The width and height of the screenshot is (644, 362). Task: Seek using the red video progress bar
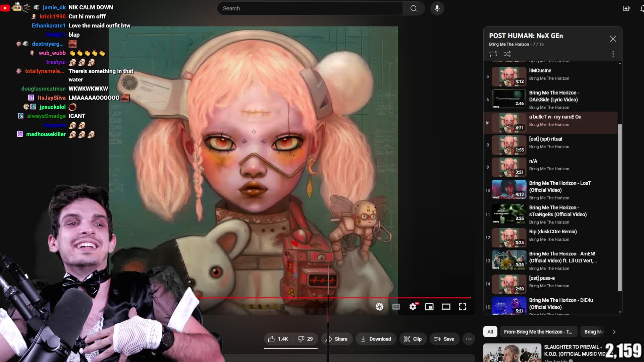[335, 298]
